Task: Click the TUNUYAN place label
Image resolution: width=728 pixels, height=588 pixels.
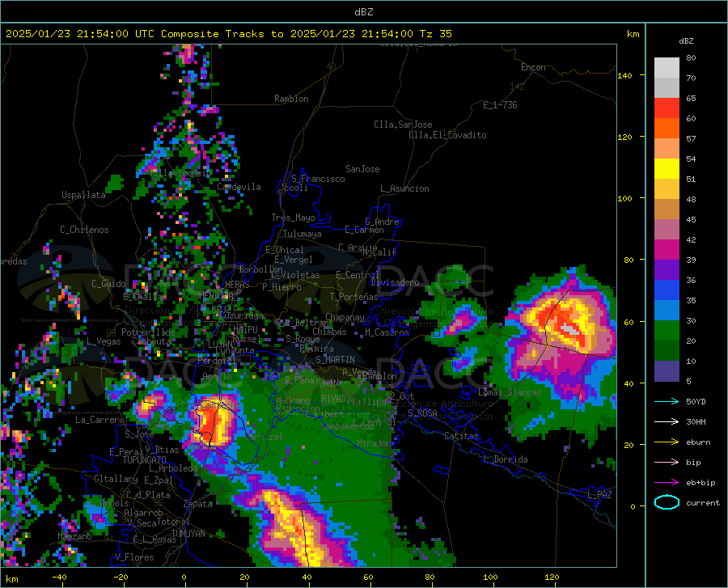Action: (188, 533)
